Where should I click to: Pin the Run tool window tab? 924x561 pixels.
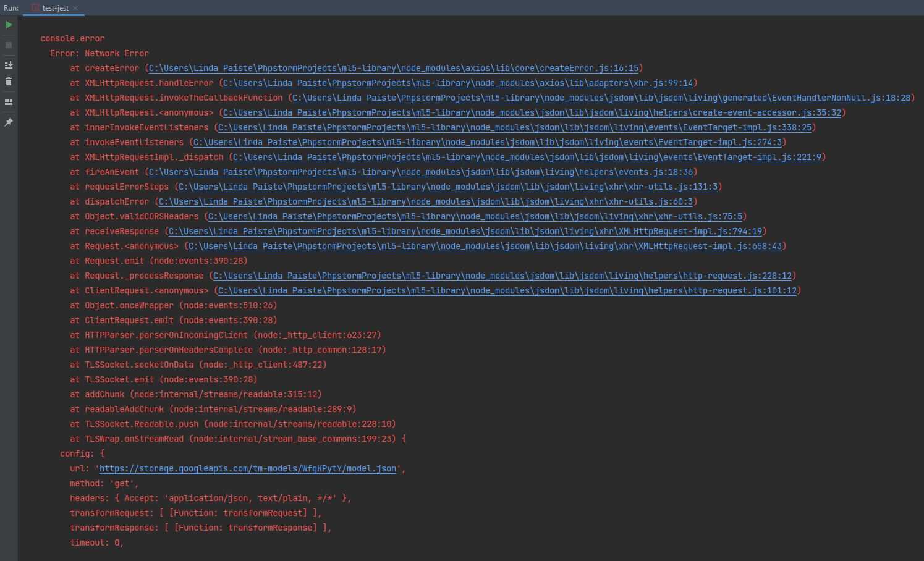pos(9,122)
